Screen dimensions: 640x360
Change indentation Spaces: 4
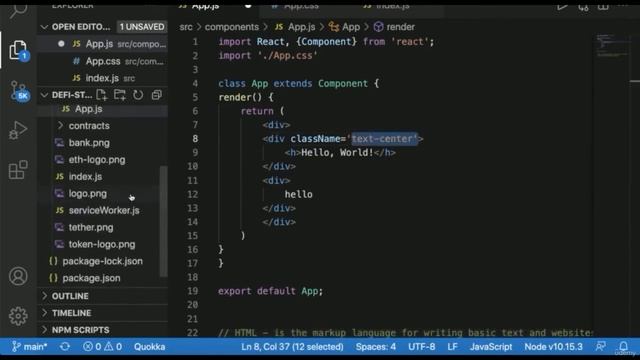point(376,347)
